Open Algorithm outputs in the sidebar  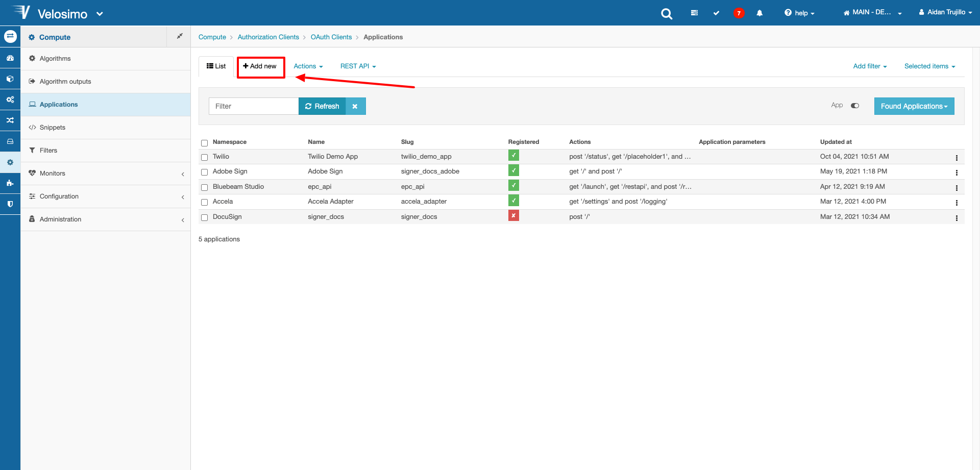click(x=106, y=82)
